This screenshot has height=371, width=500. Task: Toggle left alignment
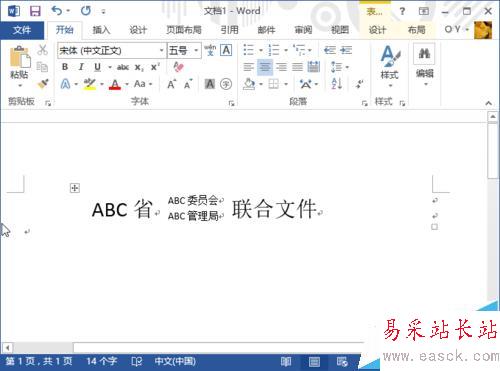(x=248, y=67)
